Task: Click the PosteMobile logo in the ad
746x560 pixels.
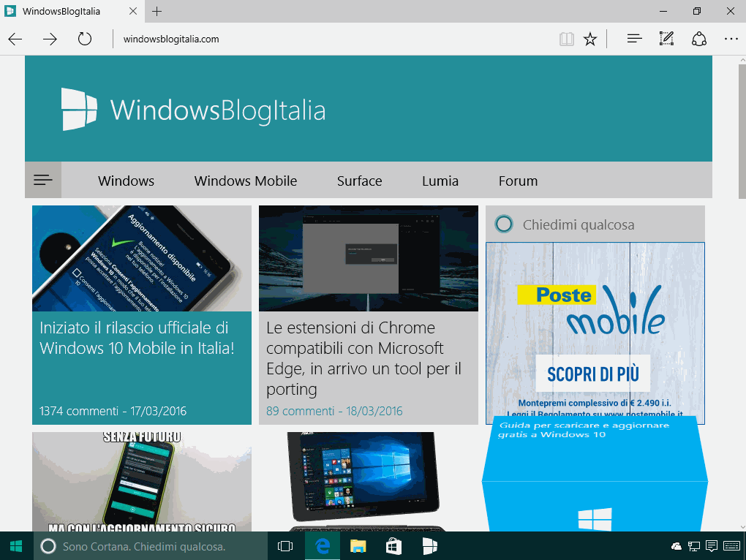Action: pyautogui.click(x=590, y=309)
